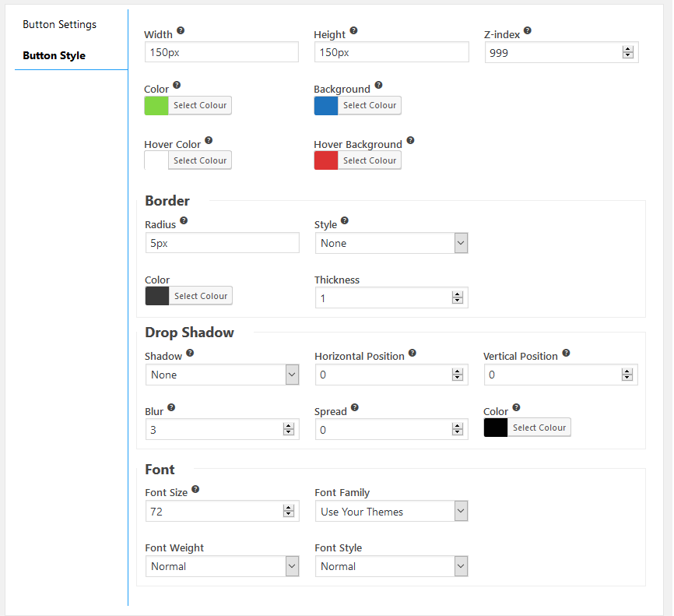Click the Z-index spinner arrows
This screenshot has width=674, height=616.
coord(628,52)
